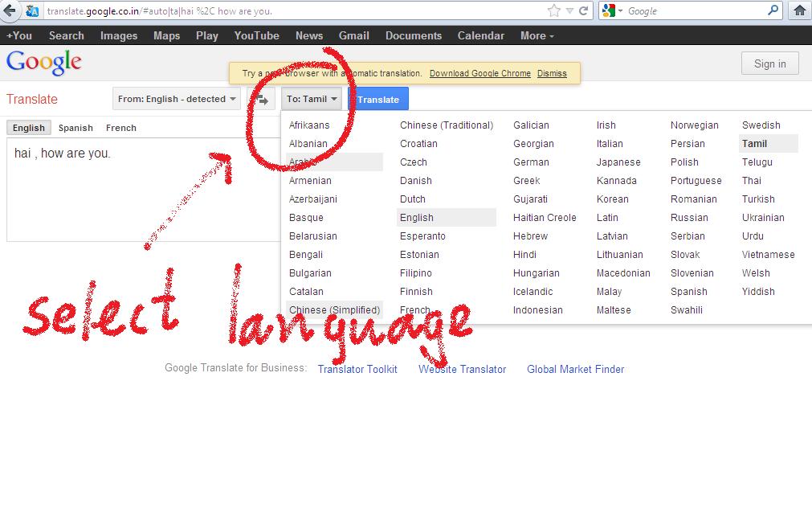Choose Indonesian in the language list
This screenshot has height=512, width=812.
pos(537,310)
